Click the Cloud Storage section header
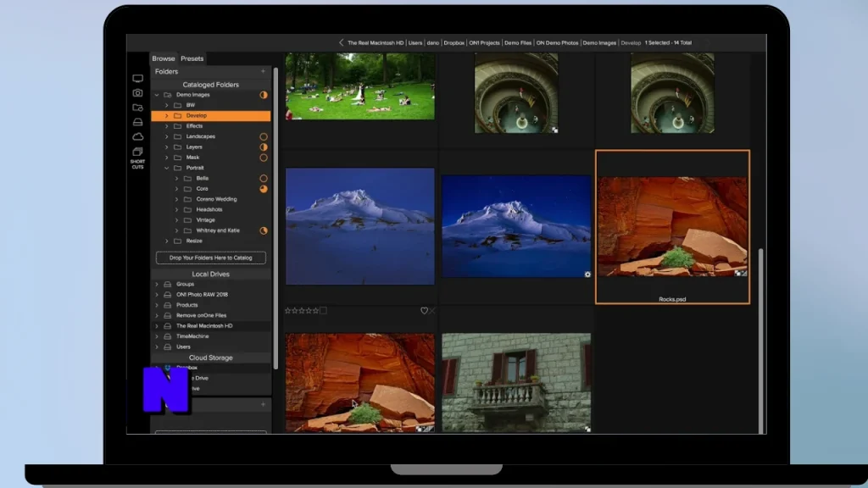This screenshot has width=868, height=488. pos(211,358)
